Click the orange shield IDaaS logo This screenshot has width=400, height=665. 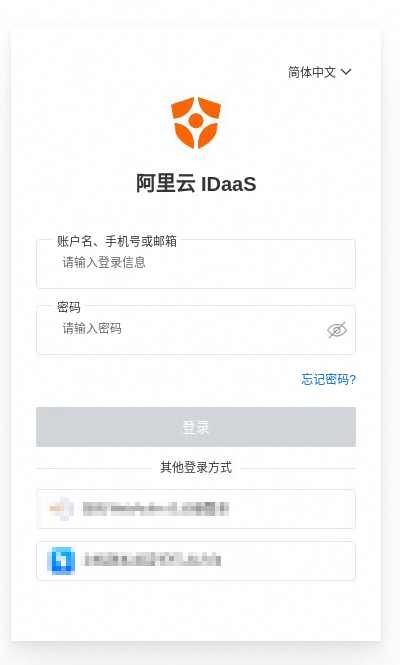click(196, 123)
